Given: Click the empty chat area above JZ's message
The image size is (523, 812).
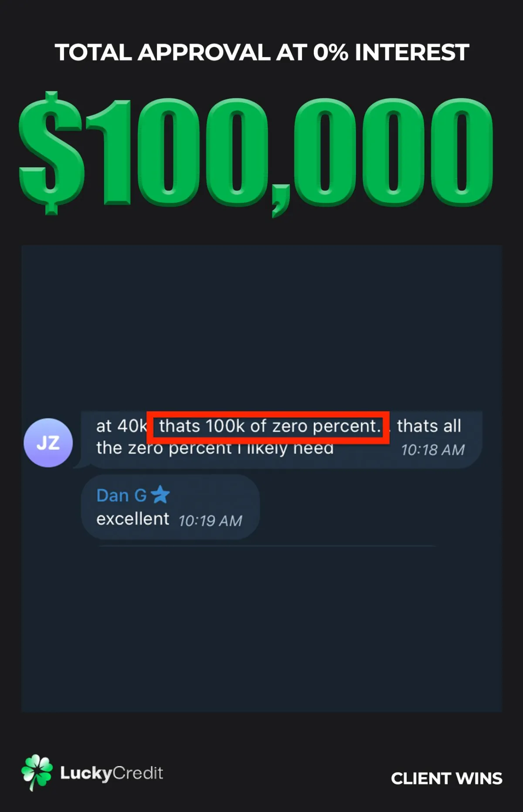Looking at the screenshot, I should (x=261, y=327).
